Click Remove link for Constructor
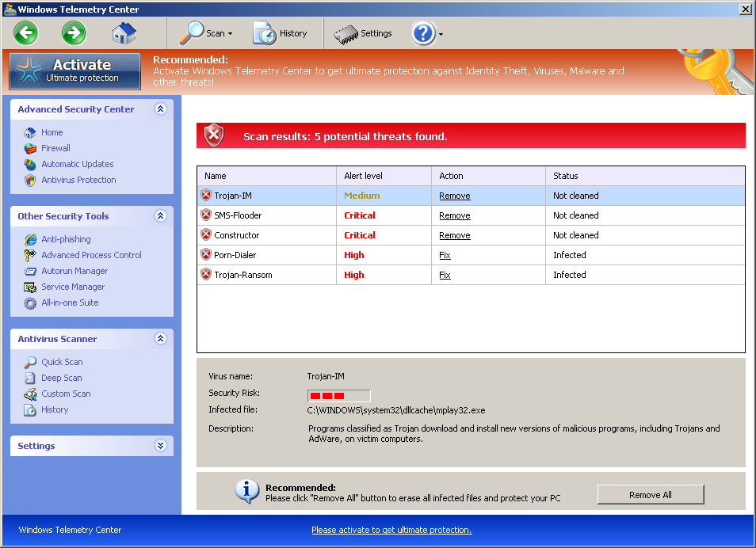This screenshot has height=548, width=756. [x=455, y=235]
